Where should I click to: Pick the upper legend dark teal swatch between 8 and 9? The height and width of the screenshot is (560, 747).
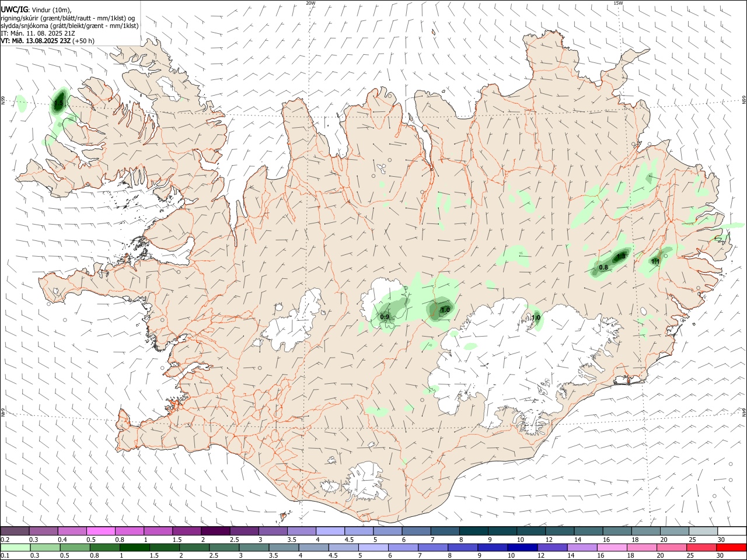[x=473, y=531]
